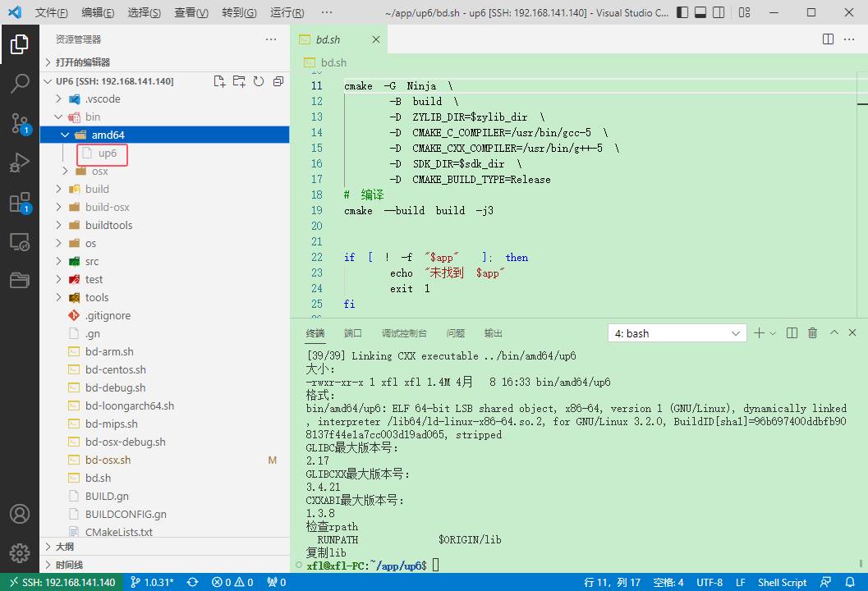
Task: Open the Remote Explorer view
Action: (19, 242)
